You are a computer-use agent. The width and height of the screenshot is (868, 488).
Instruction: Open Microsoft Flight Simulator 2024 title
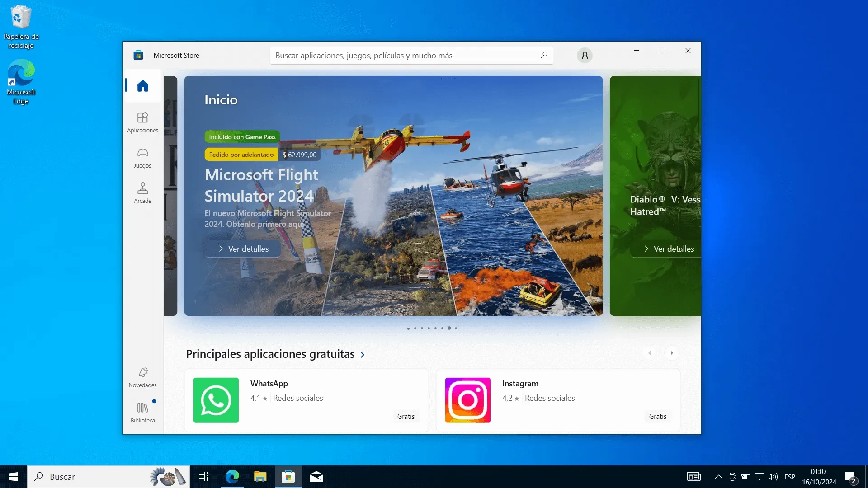[261, 185]
